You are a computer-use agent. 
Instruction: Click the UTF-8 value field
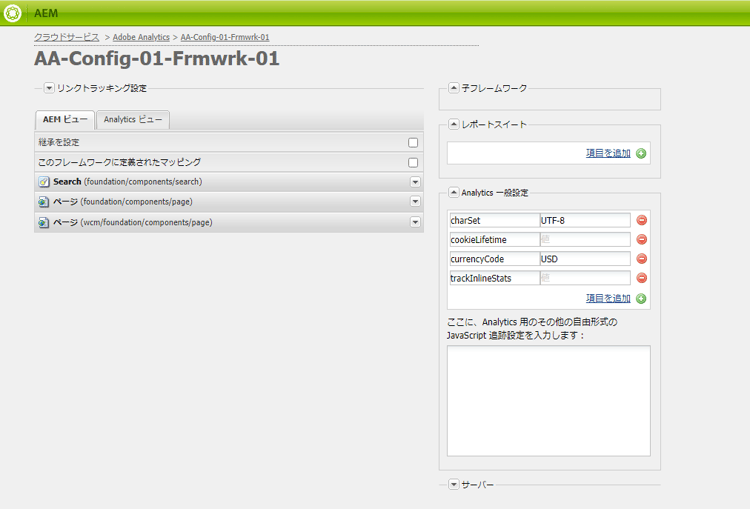(x=585, y=220)
